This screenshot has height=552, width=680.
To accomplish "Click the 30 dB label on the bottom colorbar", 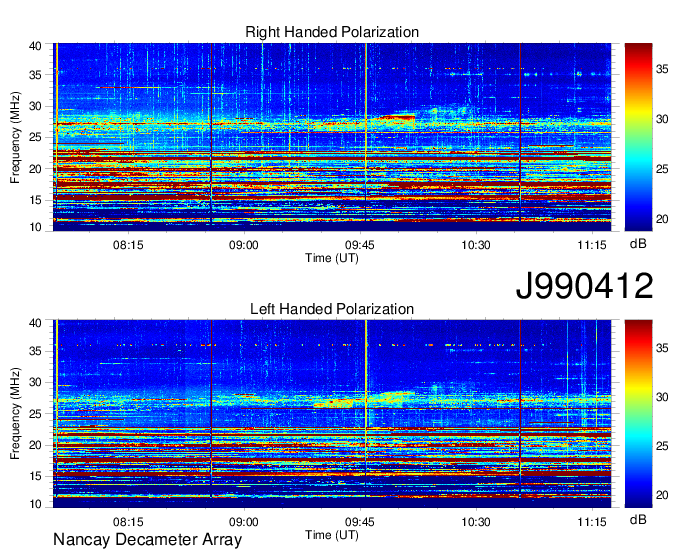I will tap(662, 396).
